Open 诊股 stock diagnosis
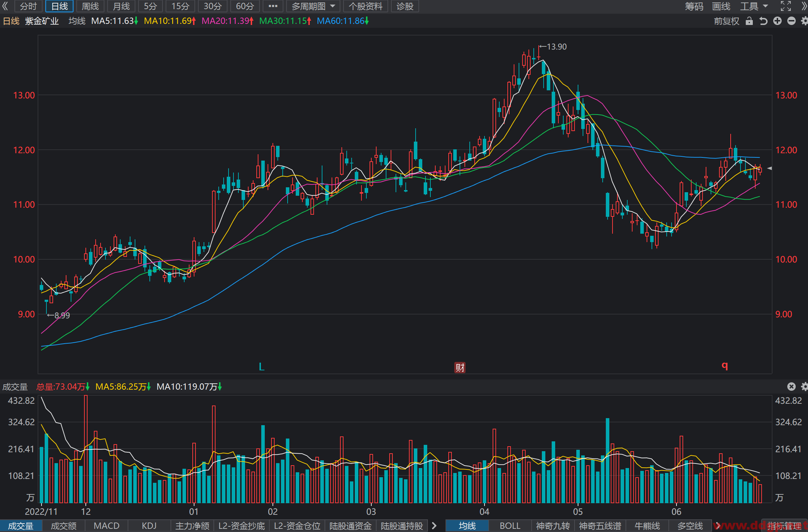The height and width of the screenshot is (532, 808). pos(405,6)
